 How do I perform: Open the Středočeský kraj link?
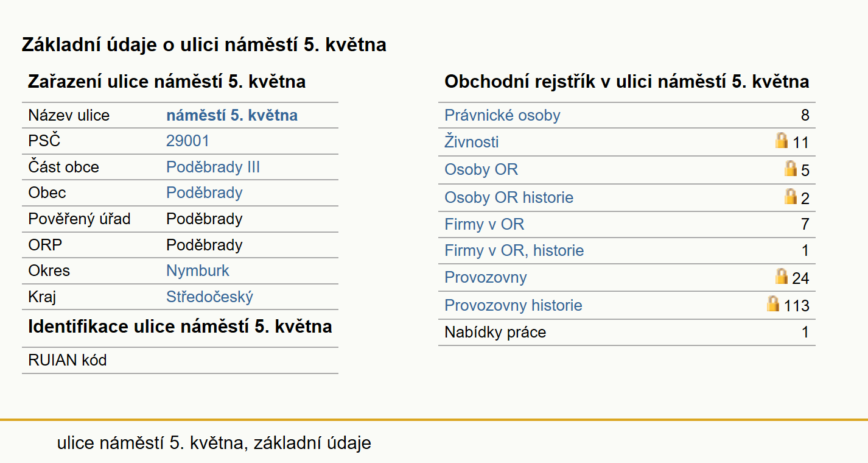coord(209,297)
